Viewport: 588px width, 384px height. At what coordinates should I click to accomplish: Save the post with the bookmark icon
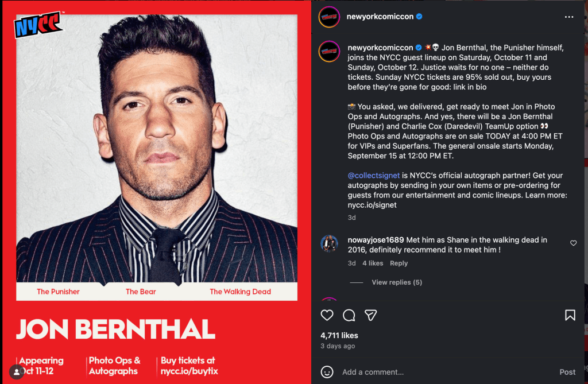coord(570,315)
